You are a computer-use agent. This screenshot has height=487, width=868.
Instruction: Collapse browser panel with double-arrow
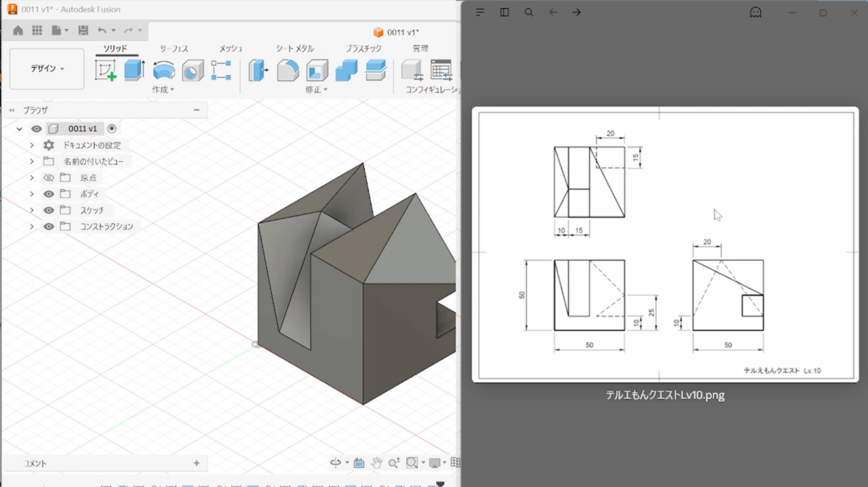coord(12,110)
